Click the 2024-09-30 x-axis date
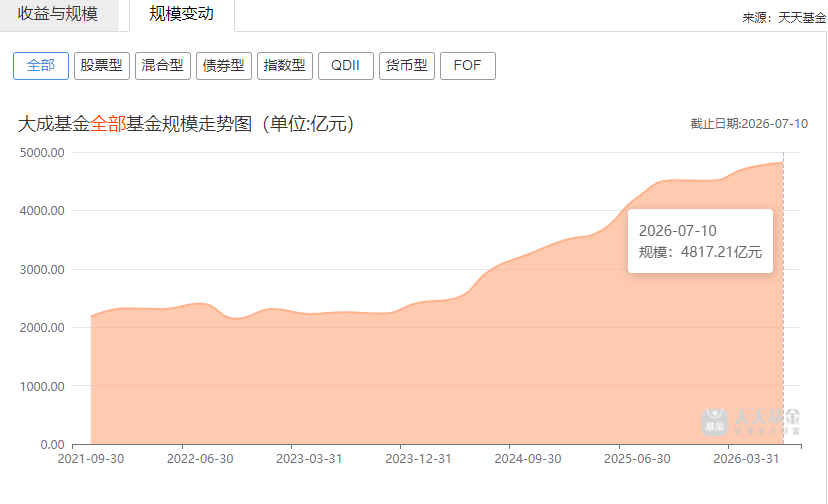This screenshot has width=828, height=504. [x=528, y=459]
